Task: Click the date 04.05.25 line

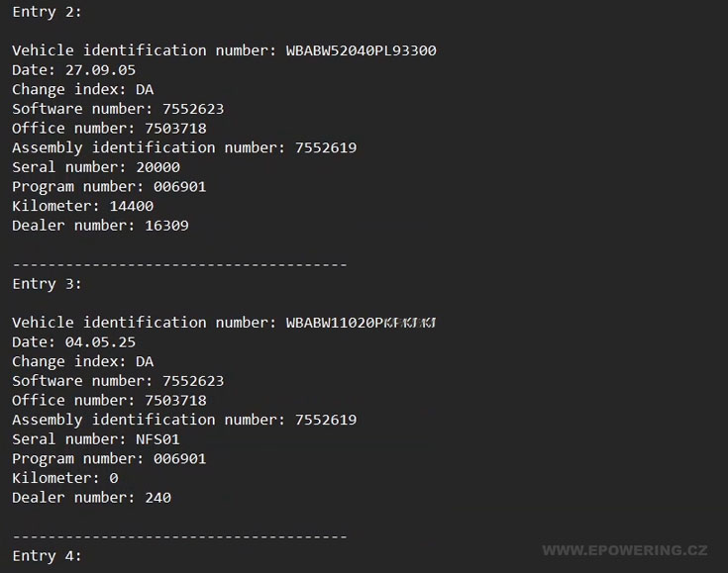Action: click(74, 342)
